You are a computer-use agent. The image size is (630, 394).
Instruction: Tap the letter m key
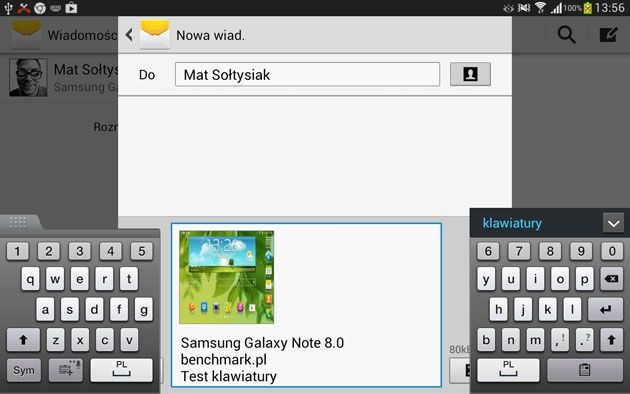click(x=535, y=340)
